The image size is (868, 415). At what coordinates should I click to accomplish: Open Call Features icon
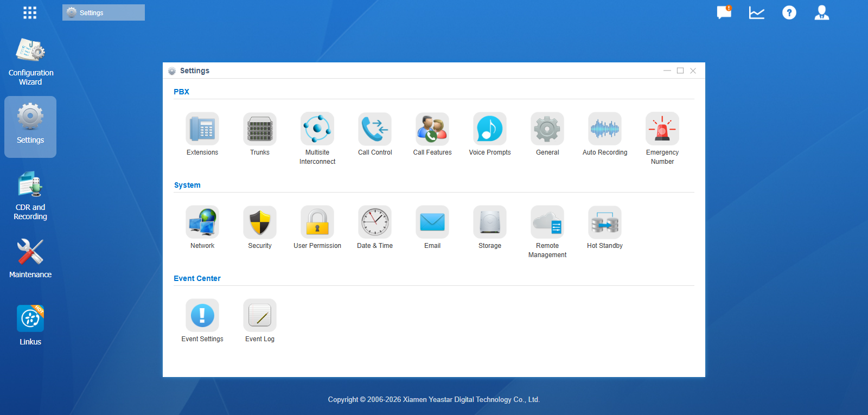pyautogui.click(x=432, y=129)
